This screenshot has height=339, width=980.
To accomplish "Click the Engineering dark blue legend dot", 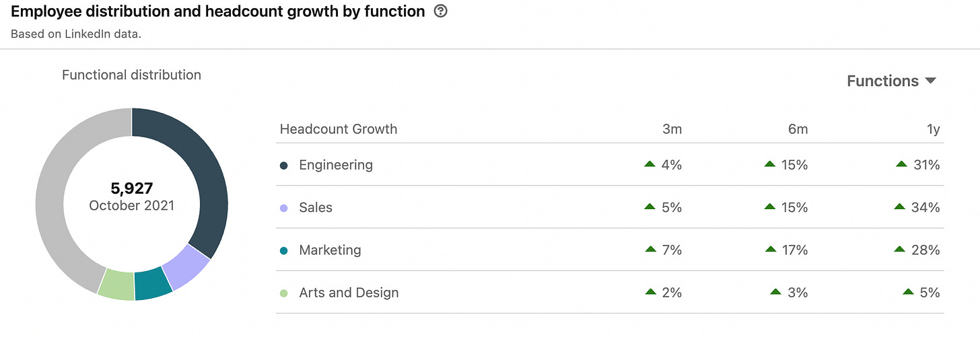I will pyautogui.click(x=284, y=165).
